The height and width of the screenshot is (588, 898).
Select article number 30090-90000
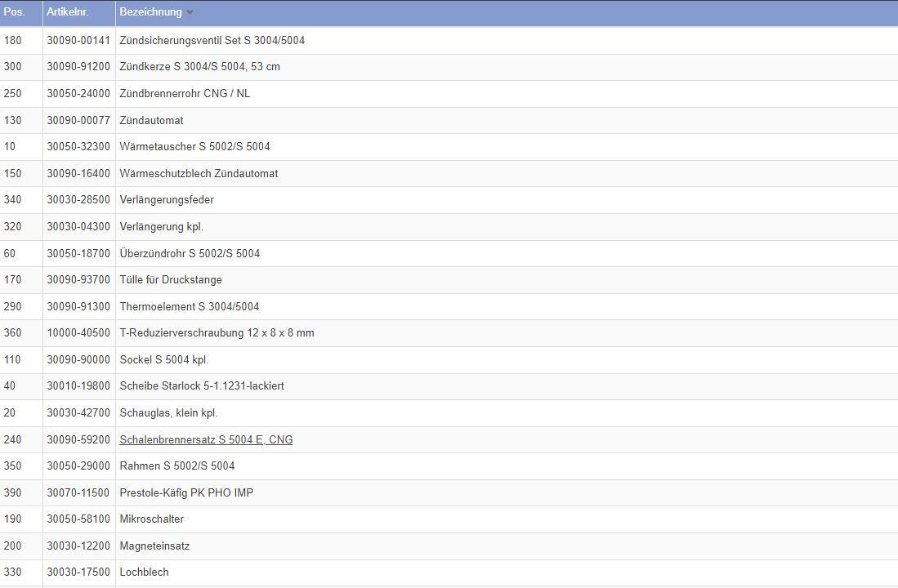pyautogui.click(x=78, y=359)
